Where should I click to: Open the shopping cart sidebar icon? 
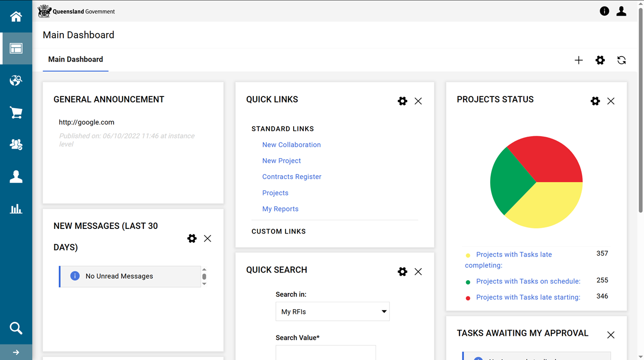coord(16,112)
